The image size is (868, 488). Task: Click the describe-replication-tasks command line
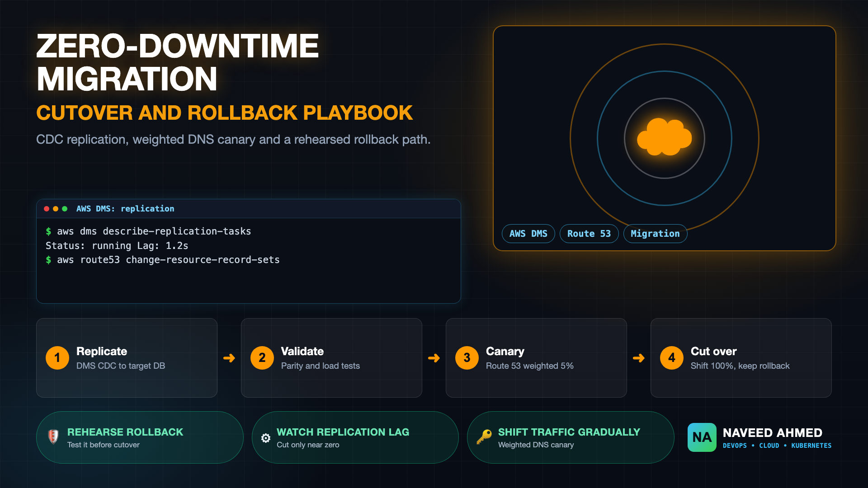point(148,231)
